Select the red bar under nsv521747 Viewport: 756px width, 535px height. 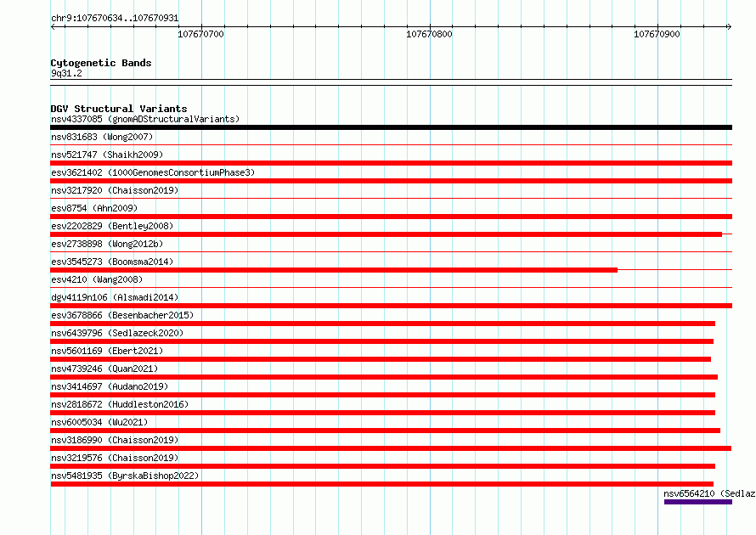tap(391, 163)
